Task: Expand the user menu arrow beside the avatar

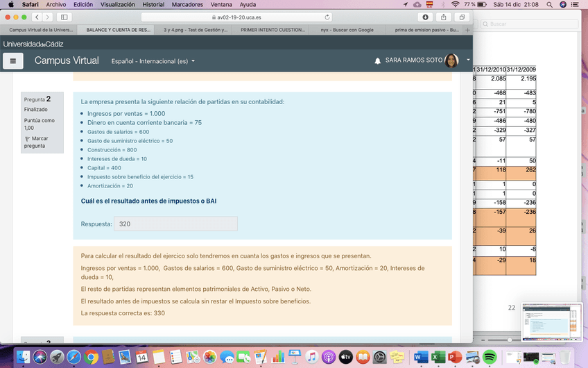Action: 468,60
